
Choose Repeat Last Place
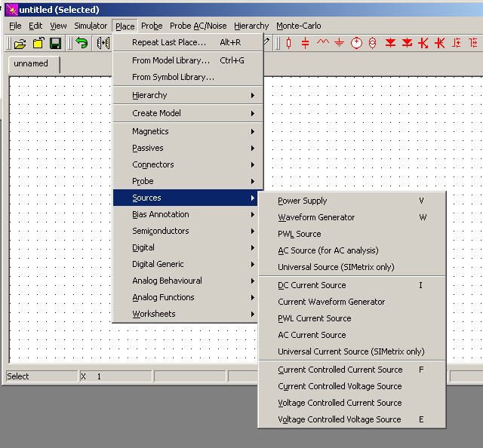[x=188, y=42]
